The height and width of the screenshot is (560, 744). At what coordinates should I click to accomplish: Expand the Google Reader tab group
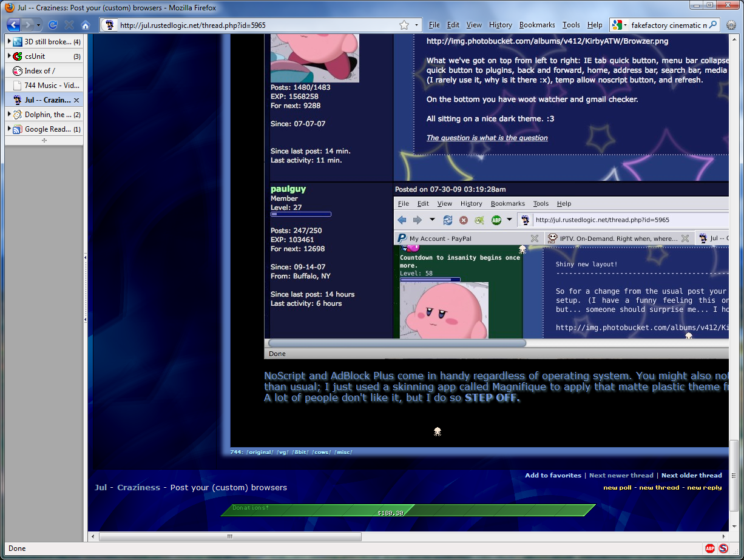[x=9, y=129]
